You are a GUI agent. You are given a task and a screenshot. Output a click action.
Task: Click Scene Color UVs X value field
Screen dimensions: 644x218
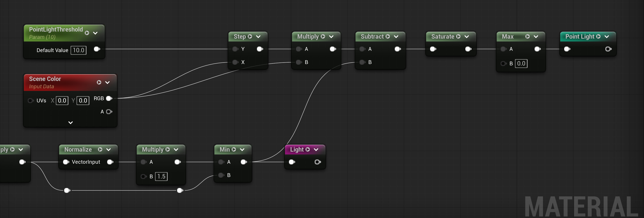pos(62,101)
